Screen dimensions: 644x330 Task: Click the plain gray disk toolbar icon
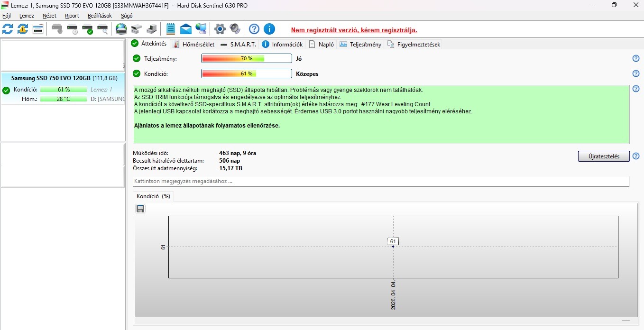pyautogui.click(x=57, y=29)
